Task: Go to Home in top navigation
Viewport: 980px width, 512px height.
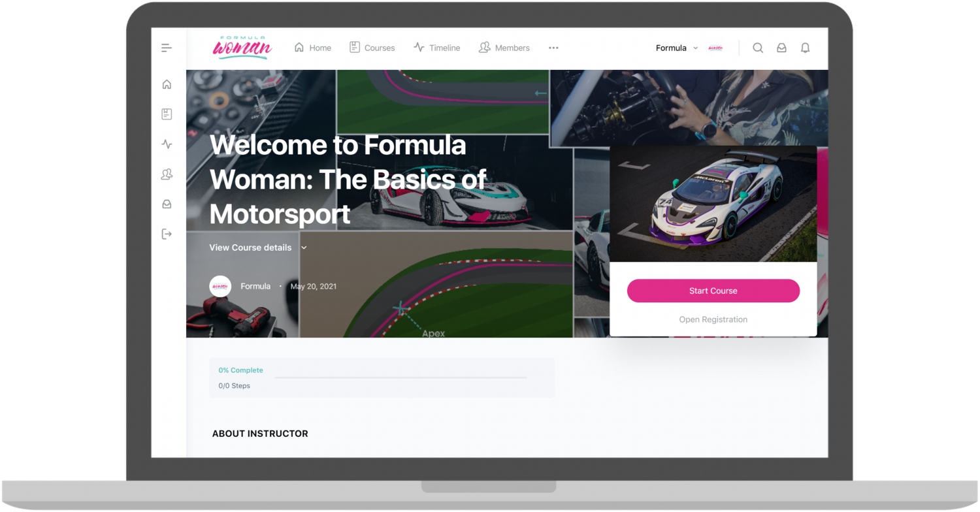Action: click(x=312, y=48)
